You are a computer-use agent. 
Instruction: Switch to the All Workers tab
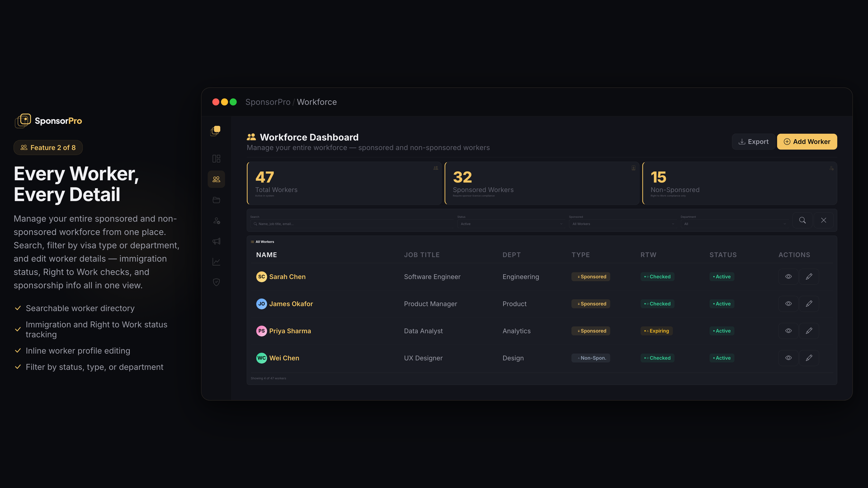[x=264, y=242]
